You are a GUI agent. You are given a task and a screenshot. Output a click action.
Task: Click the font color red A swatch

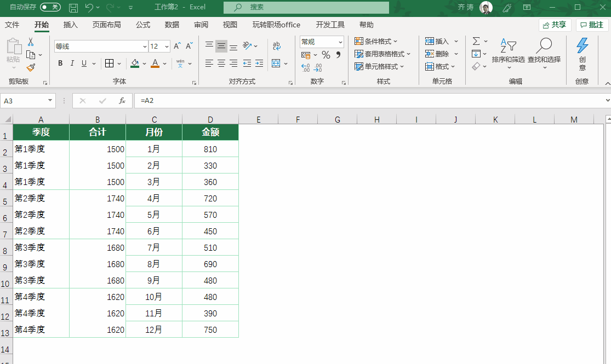coord(155,63)
